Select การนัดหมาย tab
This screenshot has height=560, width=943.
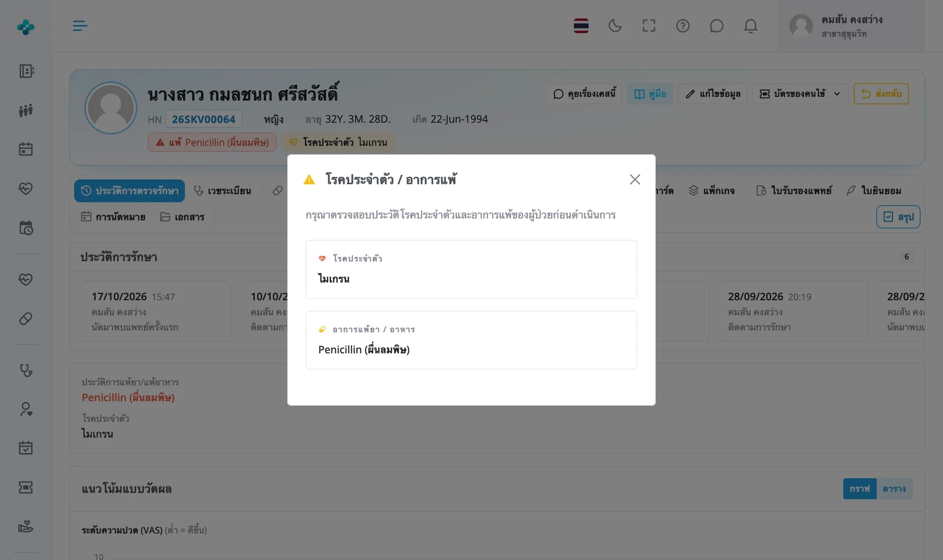(x=113, y=217)
